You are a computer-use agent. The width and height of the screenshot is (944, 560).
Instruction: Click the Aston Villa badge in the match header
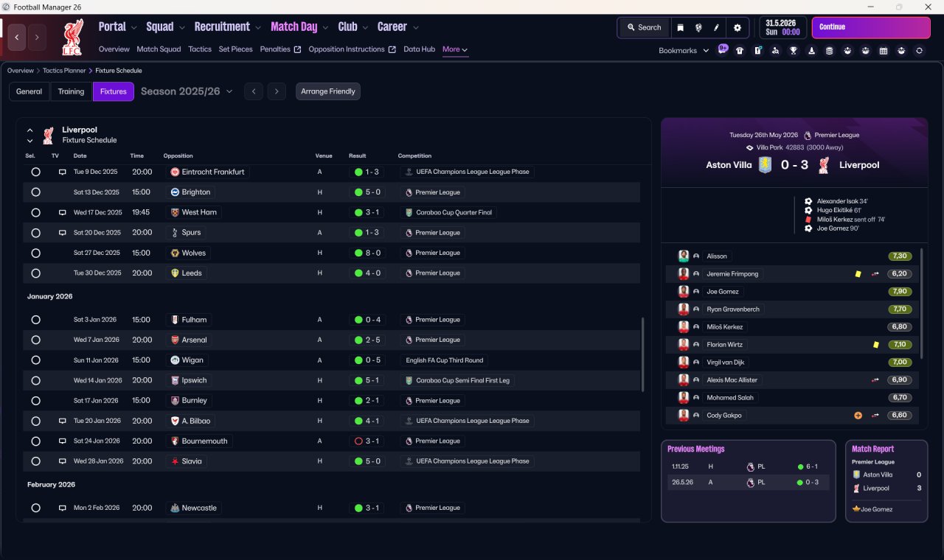pyautogui.click(x=766, y=165)
